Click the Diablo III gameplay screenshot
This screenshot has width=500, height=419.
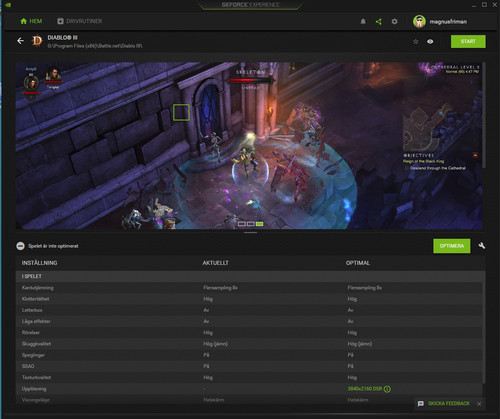point(249,145)
